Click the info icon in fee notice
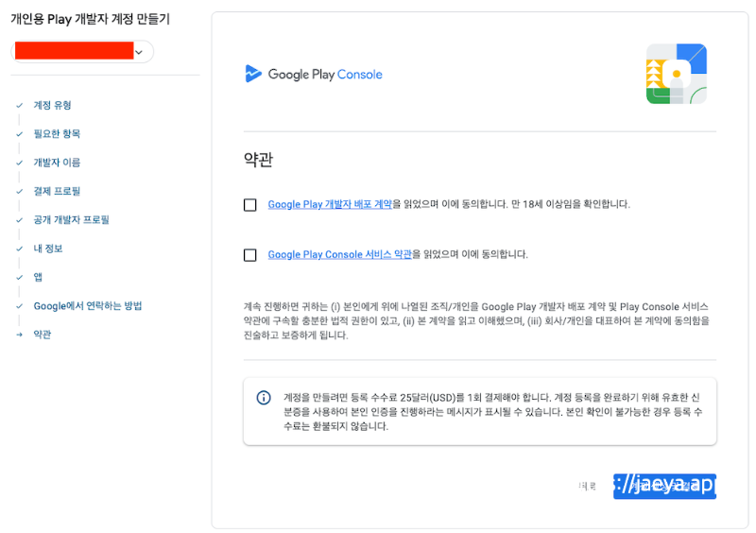This screenshot has width=756, height=533. 264,398
